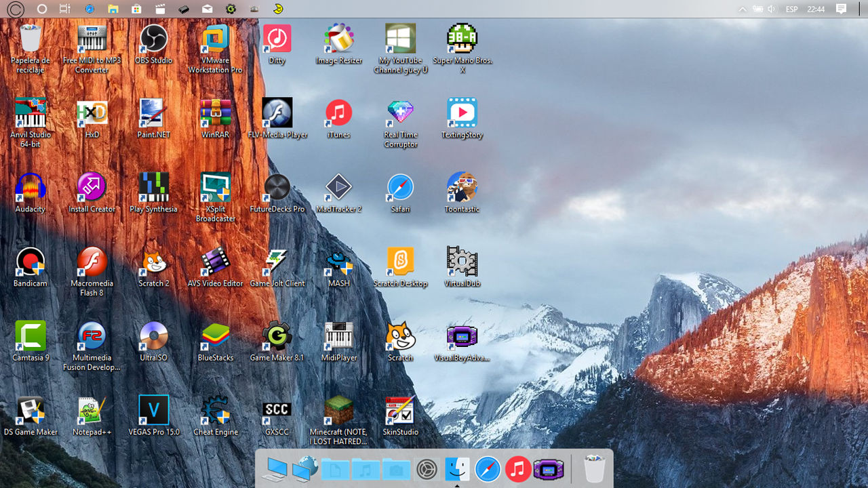Open the trash can in the dock
The width and height of the screenshot is (868, 488).
(595, 468)
